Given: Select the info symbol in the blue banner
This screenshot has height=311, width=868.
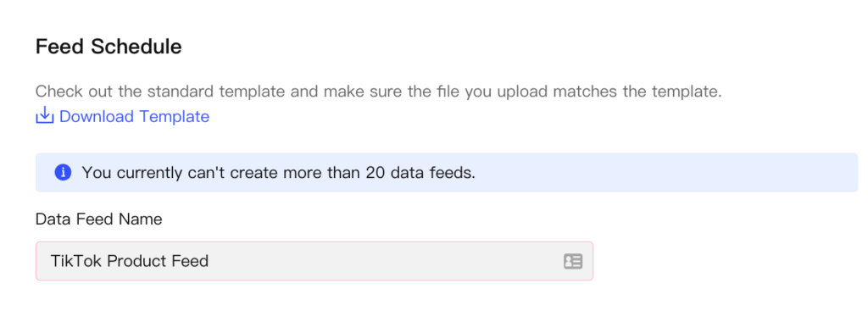Looking at the screenshot, I should point(63,173).
